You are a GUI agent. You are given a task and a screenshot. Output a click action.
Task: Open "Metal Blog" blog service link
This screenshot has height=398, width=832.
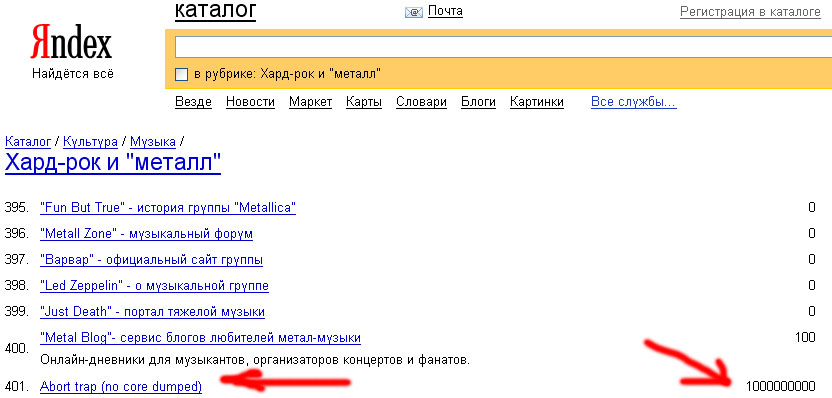(201, 338)
